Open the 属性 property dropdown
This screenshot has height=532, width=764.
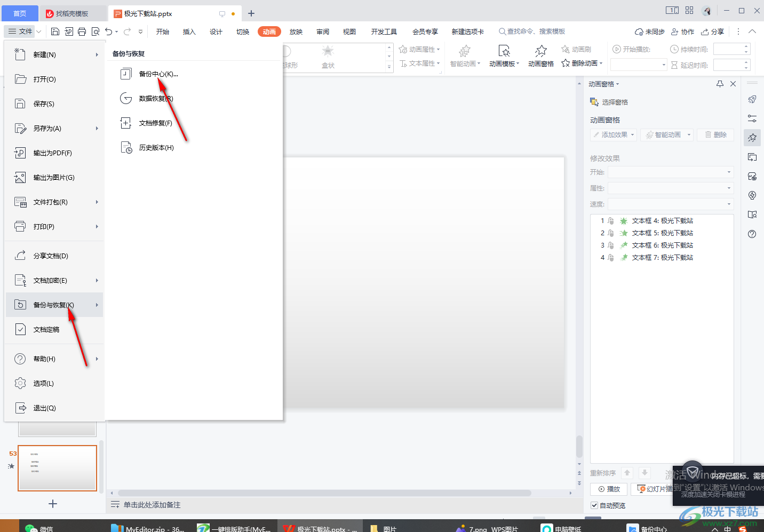[671, 188]
